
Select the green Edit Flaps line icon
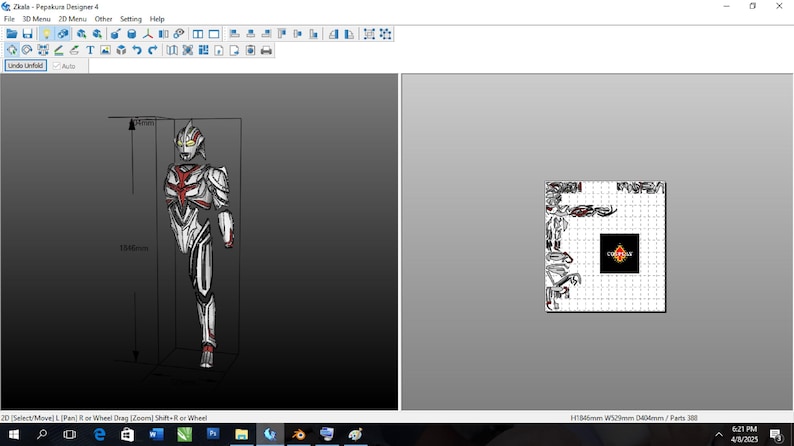pos(59,50)
